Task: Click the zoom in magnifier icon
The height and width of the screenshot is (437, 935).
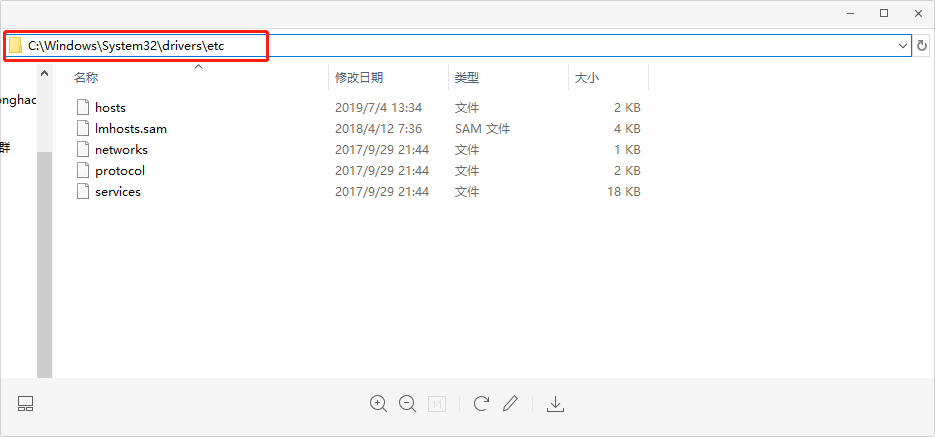Action: pos(378,404)
